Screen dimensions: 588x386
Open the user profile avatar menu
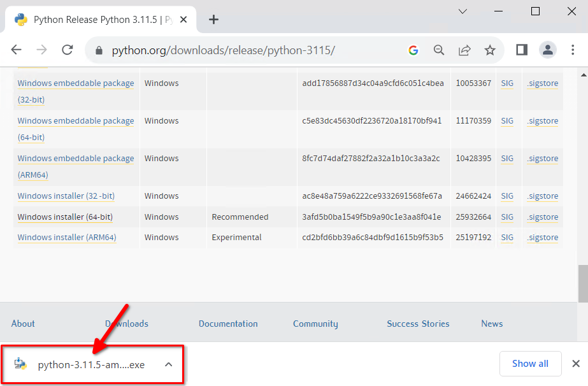click(x=547, y=50)
